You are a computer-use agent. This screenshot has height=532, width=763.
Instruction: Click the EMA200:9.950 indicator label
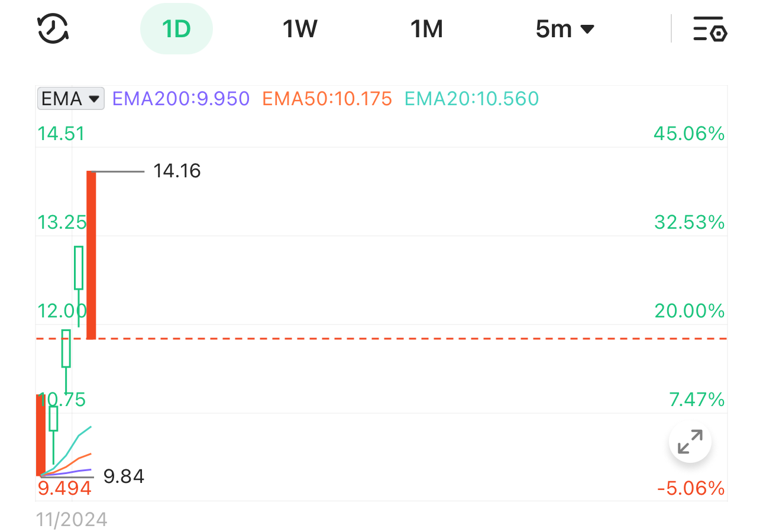point(180,99)
